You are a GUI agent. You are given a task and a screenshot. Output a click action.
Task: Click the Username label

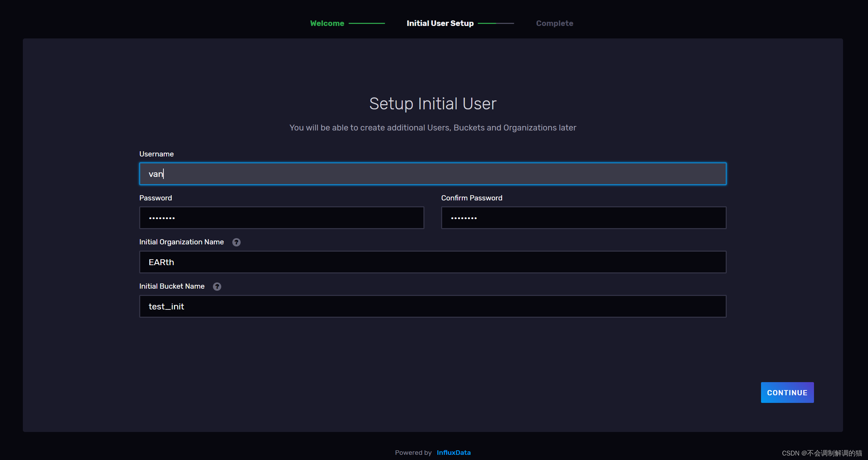pyautogui.click(x=156, y=154)
